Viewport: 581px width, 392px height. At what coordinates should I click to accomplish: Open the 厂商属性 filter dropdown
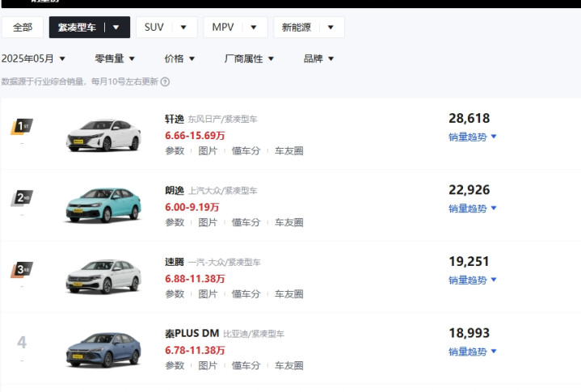click(x=249, y=58)
